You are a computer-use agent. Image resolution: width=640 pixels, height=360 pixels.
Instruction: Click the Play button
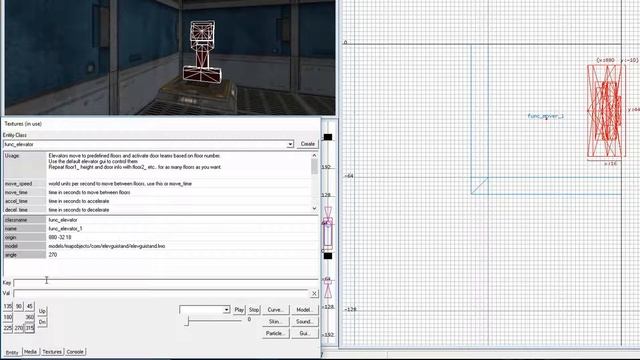(x=239, y=310)
